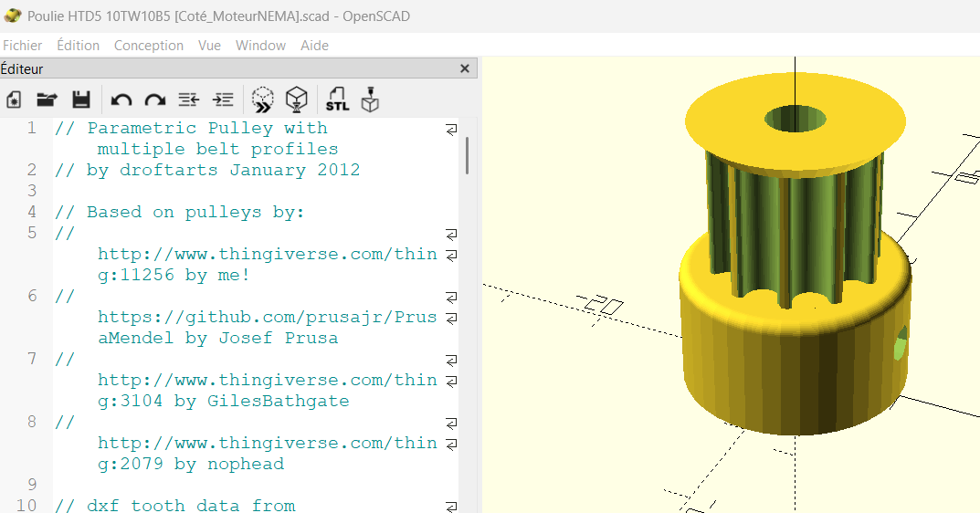This screenshot has height=513, width=980.
Task: Click the green teeth section of the pulley
Action: (794, 231)
